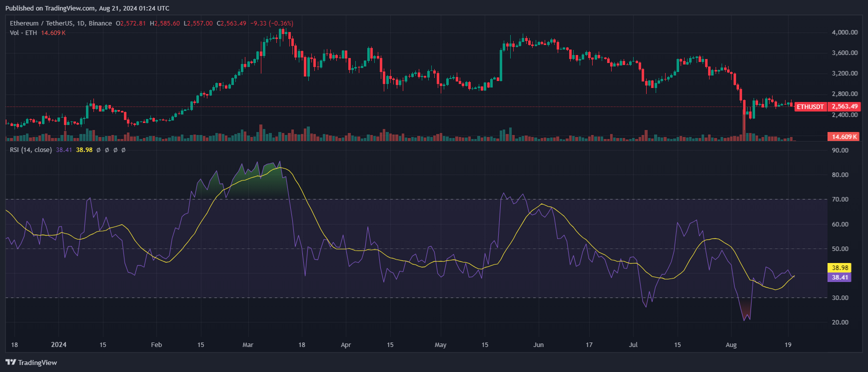Click the RSI (14, close) indicator label
This screenshot has height=372, width=868.
point(31,150)
